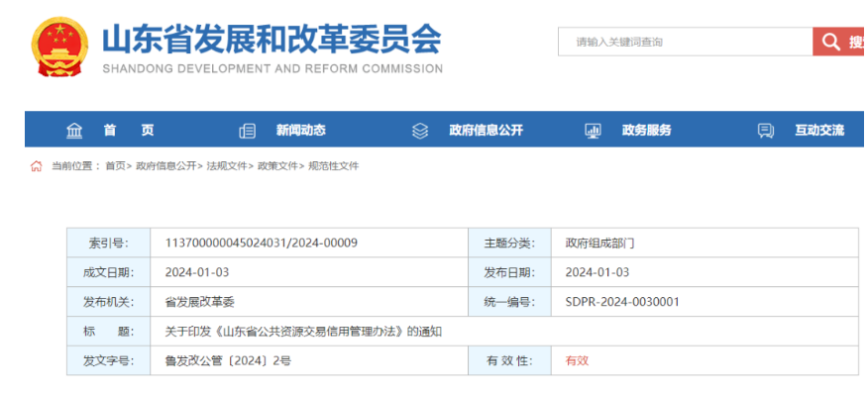Click the newspaper icon beside 新闻动态
868x393 pixels.
coord(248,131)
